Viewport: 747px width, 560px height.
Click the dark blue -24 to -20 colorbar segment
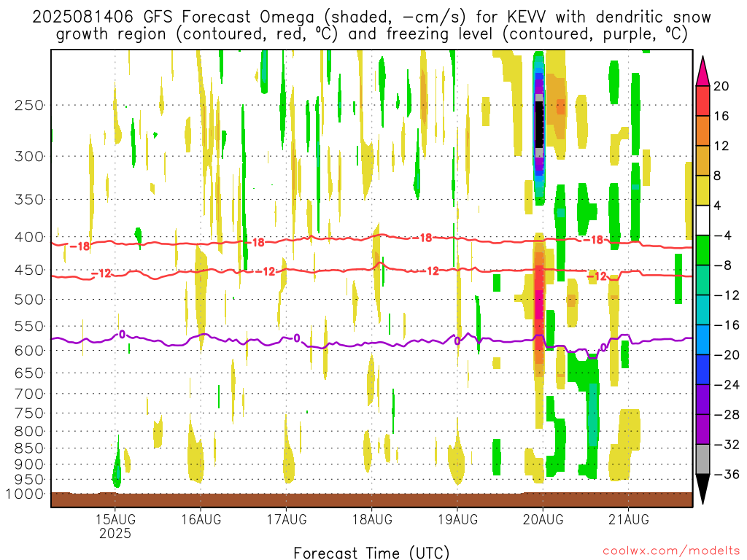[703, 370]
